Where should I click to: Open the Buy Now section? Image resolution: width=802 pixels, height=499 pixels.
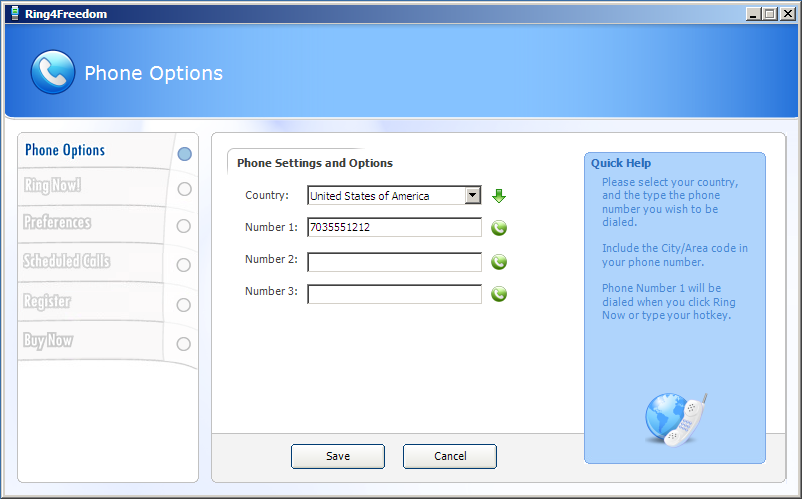click(x=48, y=340)
